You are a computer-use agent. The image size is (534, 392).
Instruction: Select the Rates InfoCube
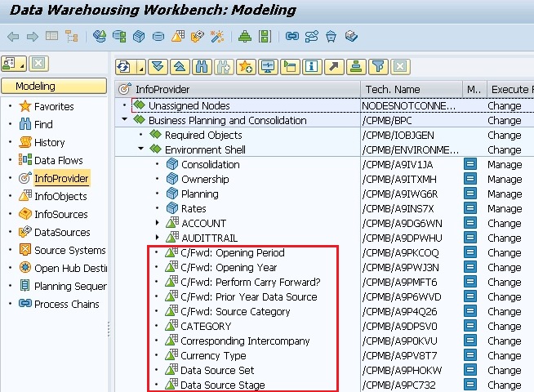pyautogui.click(x=194, y=208)
